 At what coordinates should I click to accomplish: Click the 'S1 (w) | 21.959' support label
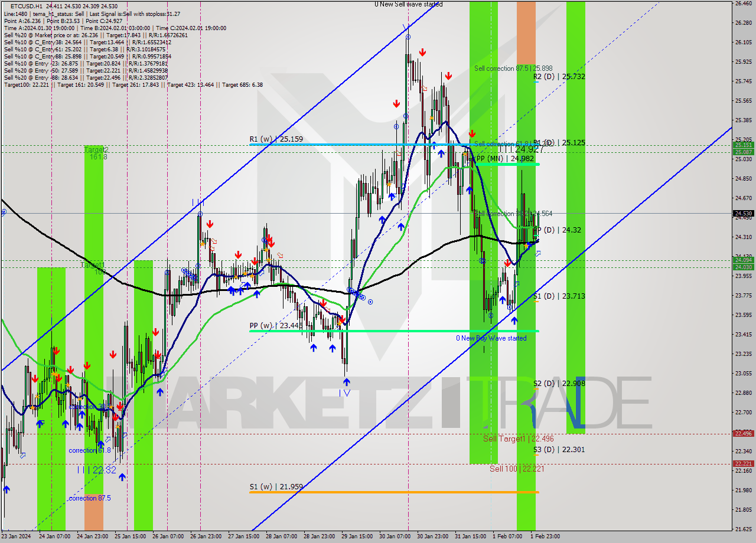(276, 487)
